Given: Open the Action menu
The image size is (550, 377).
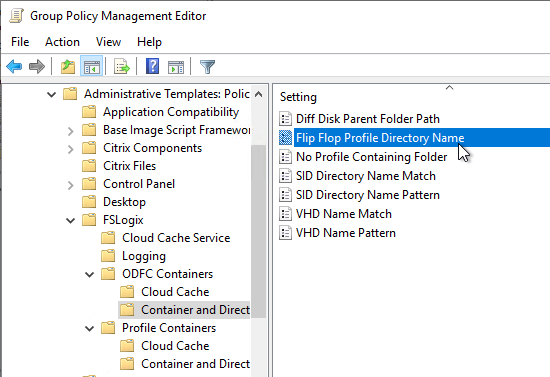Looking at the screenshot, I should coord(62,42).
